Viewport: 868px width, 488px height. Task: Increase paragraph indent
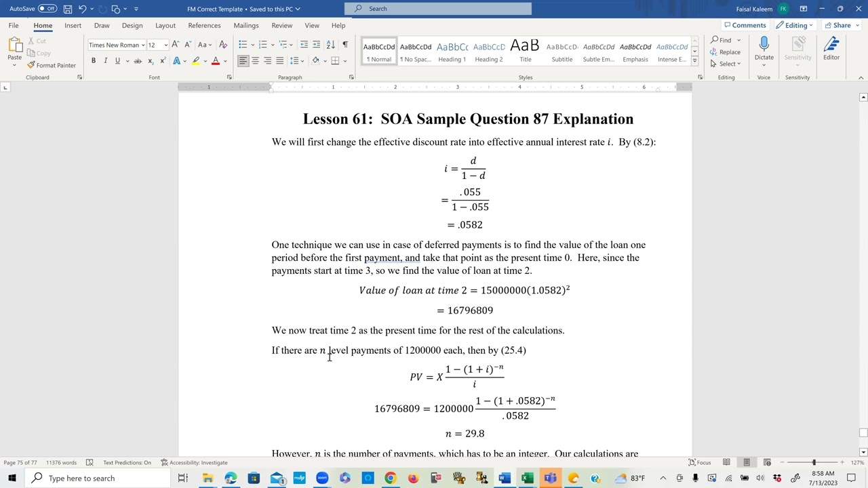pos(316,45)
